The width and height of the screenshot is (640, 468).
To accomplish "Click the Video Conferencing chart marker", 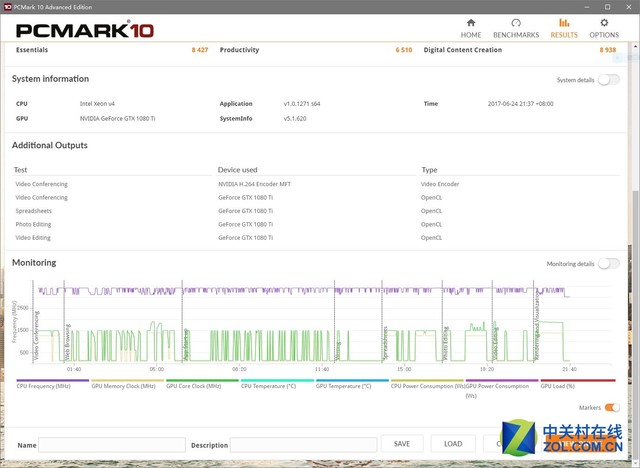I will click(36, 335).
